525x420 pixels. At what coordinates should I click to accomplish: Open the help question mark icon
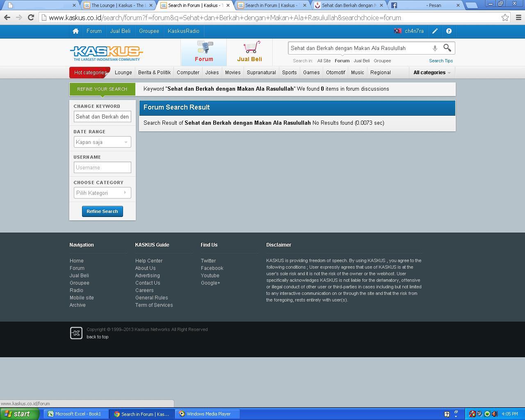(x=449, y=31)
